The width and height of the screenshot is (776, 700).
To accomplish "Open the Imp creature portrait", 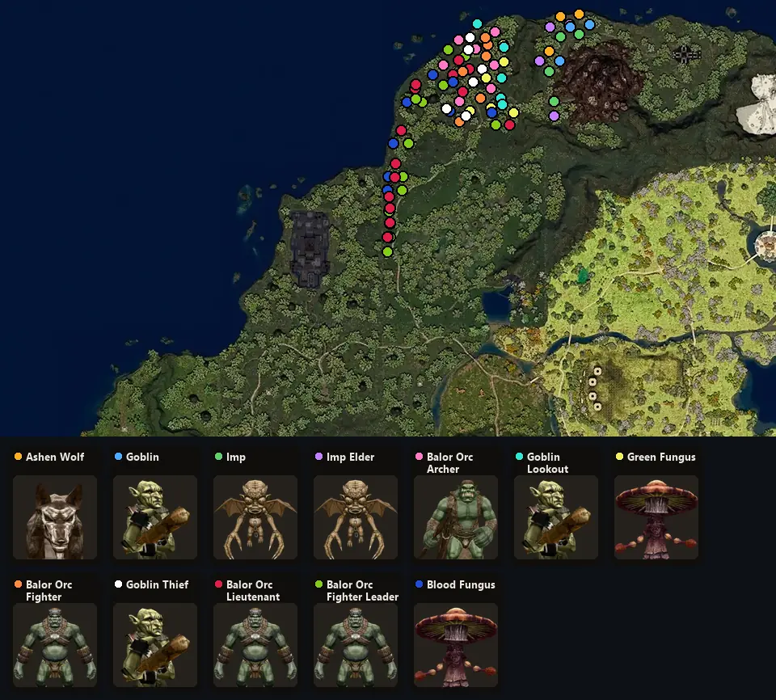I will click(255, 517).
